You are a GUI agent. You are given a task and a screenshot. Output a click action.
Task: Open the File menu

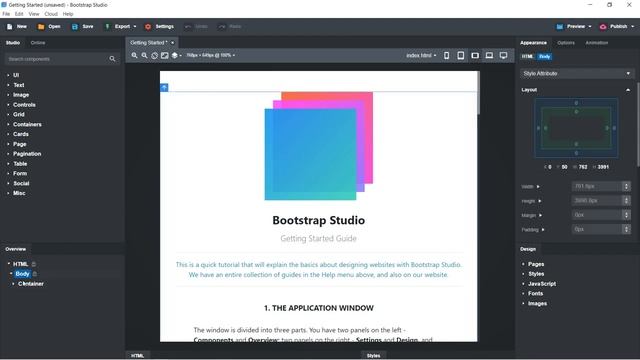click(6, 14)
